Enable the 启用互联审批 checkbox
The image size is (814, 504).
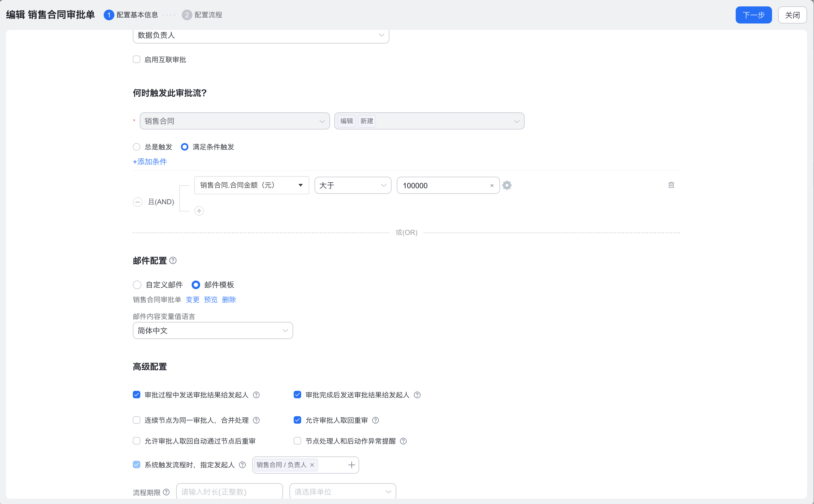tap(137, 60)
